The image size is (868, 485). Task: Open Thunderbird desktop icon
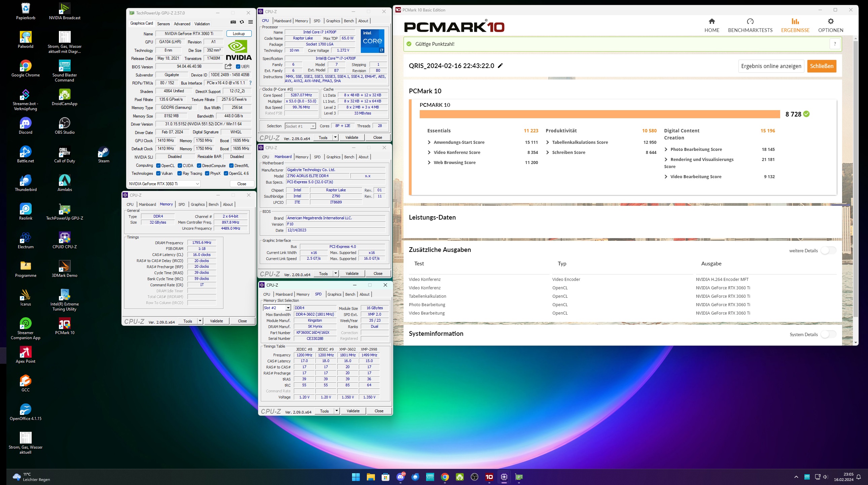click(x=26, y=184)
